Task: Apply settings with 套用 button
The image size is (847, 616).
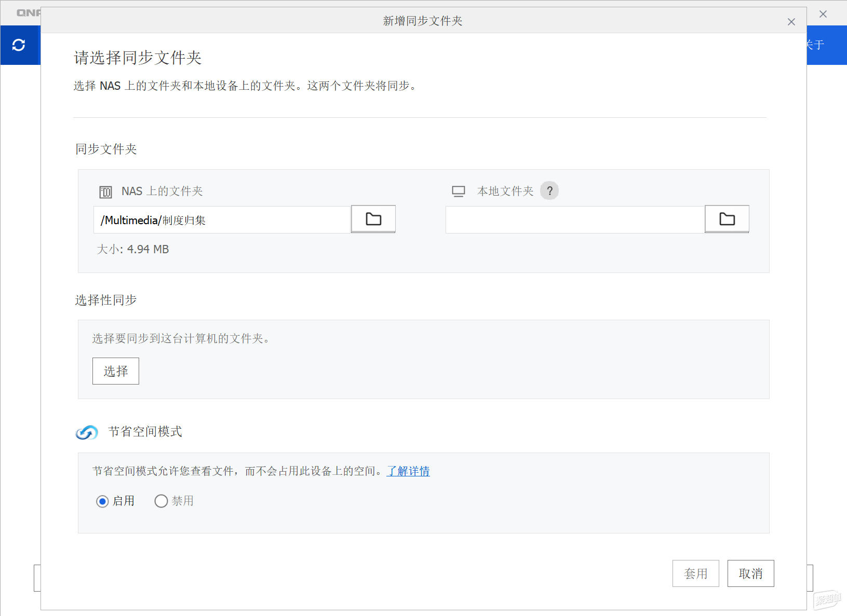Action: (696, 573)
